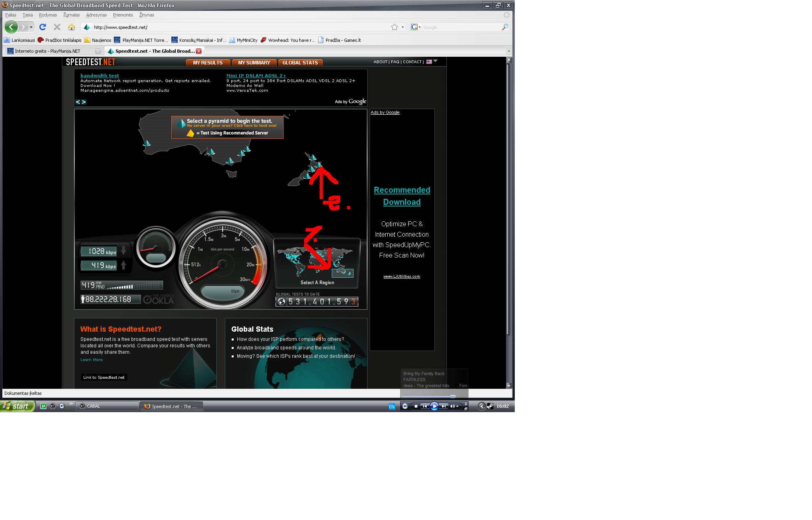Close the Speedtest.net browser tab
Viewport: 812px width, 520px height.
click(198, 51)
